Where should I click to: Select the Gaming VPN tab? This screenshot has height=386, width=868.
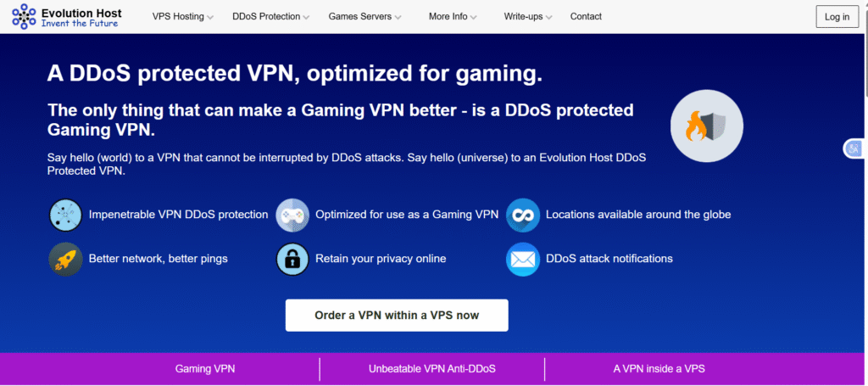point(205,369)
